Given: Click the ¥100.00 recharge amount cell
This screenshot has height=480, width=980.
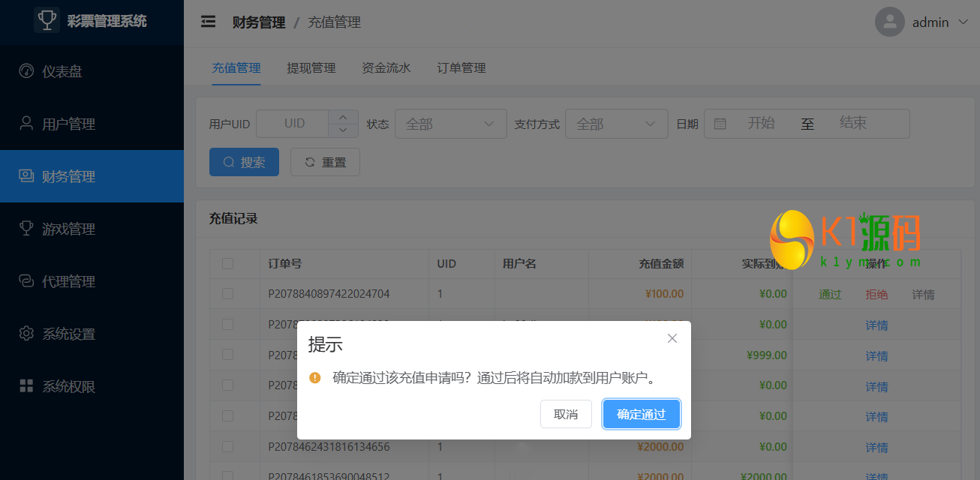Looking at the screenshot, I should [664, 294].
